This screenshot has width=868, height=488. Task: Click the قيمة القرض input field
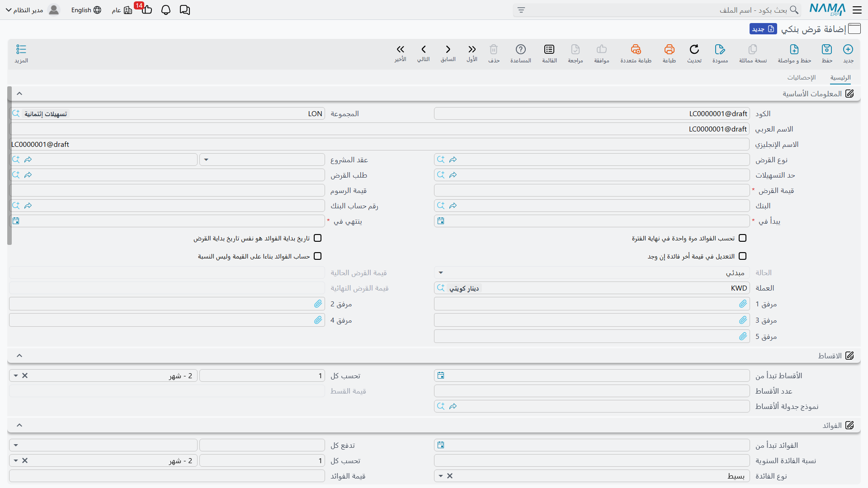(592, 190)
